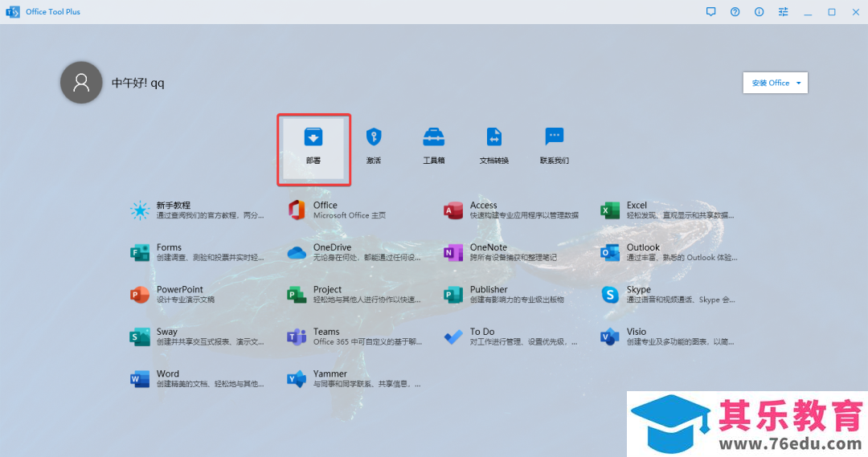Launch the To Do checkmark icon

pos(453,337)
